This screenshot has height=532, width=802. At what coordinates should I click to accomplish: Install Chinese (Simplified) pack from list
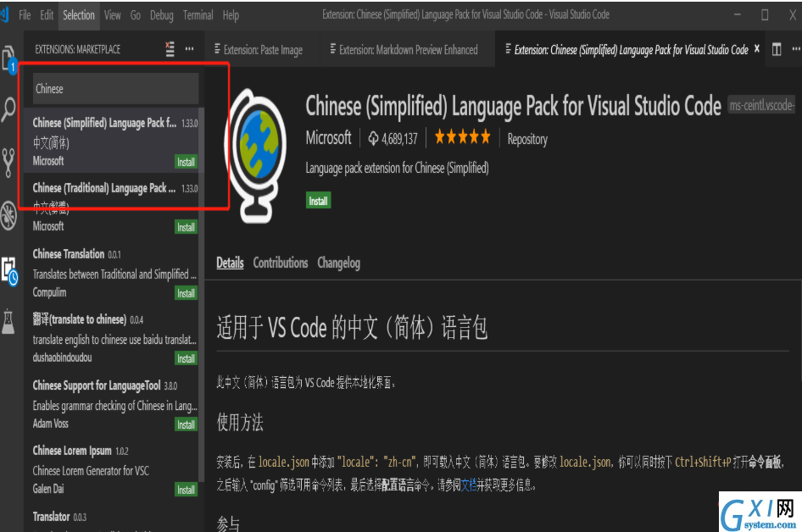tap(186, 162)
